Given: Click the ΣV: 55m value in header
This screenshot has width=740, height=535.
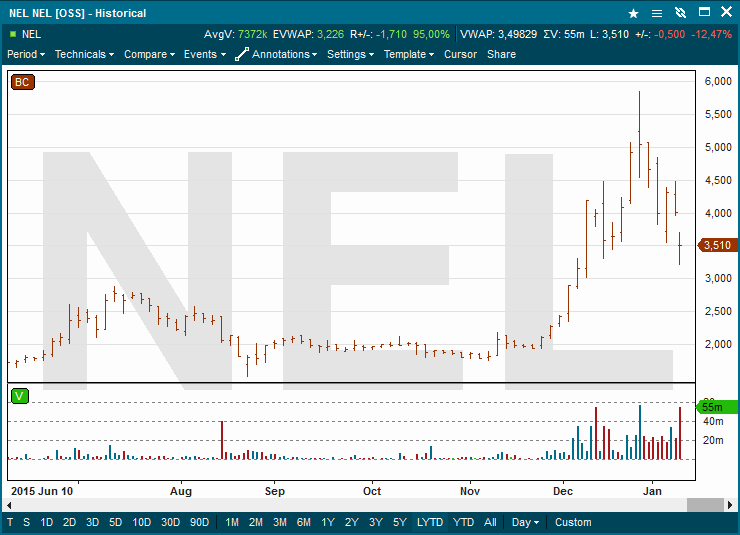Looking at the screenshot, I should pos(564,34).
